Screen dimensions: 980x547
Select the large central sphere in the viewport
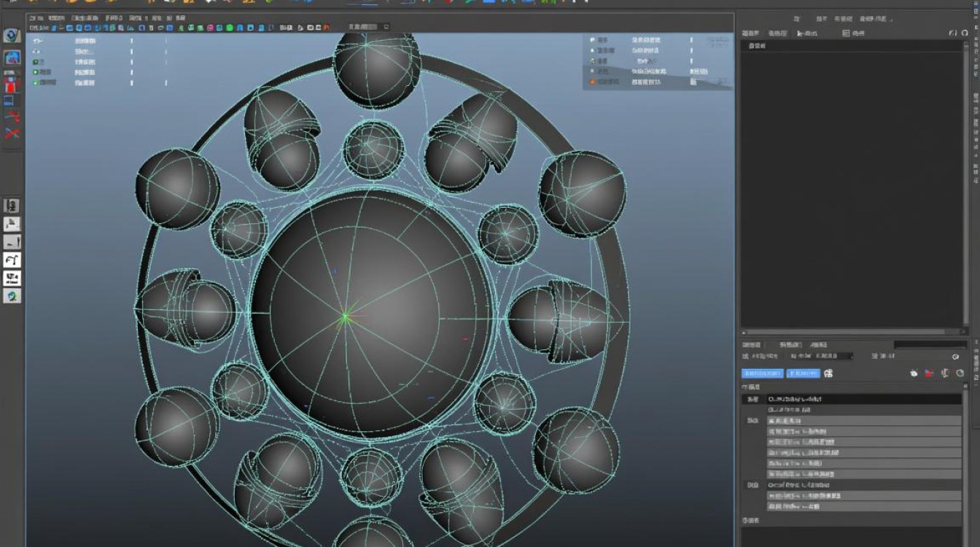(x=373, y=315)
